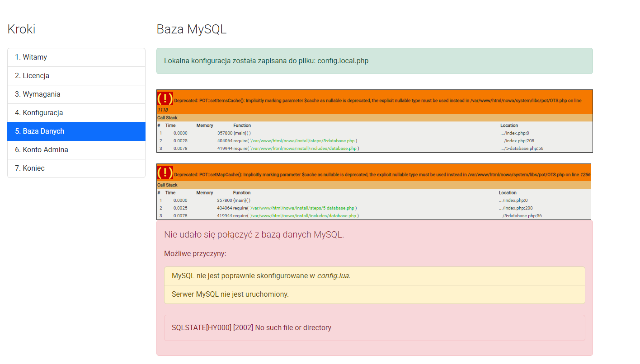
Task: Click '.../index.php:208' location in the setItemsCache stack
Action: click(517, 141)
